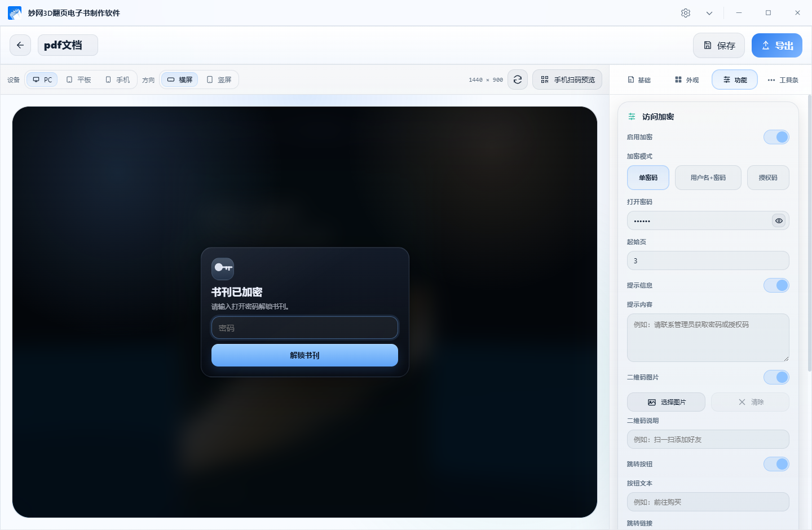Image resolution: width=812 pixels, height=530 pixels.
Task: Click the key icon in the preview dialog
Action: coord(223,268)
